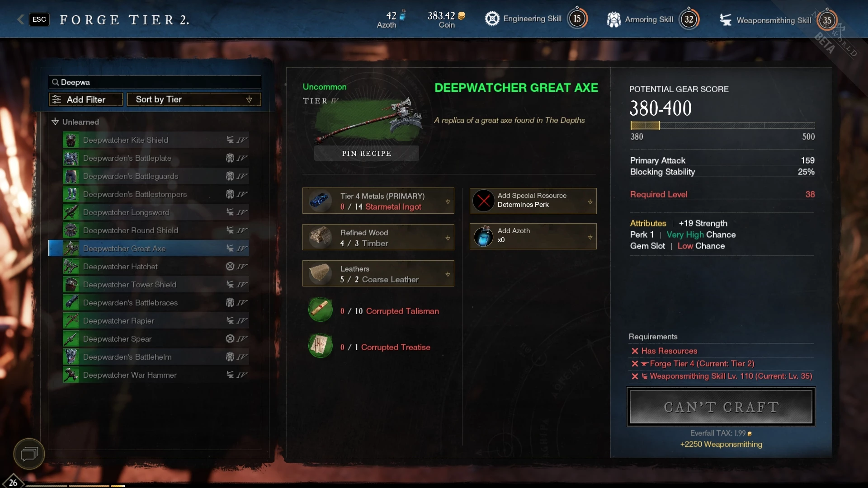Image resolution: width=868 pixels, height=488 pixels.
Task: Click the Add Azoth vial icon
Action: [483, 236]
